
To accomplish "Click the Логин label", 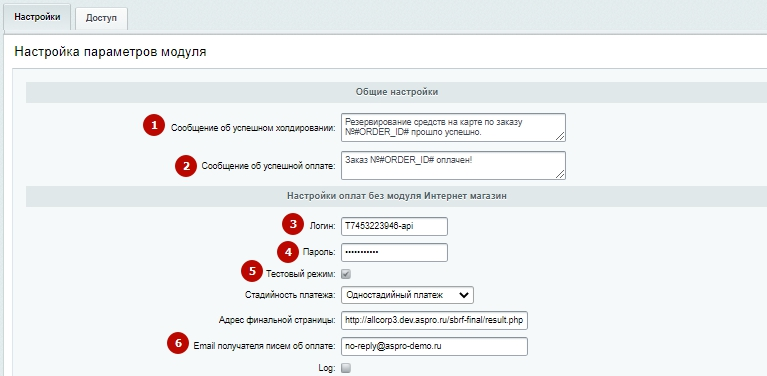I will click(323, 226).
